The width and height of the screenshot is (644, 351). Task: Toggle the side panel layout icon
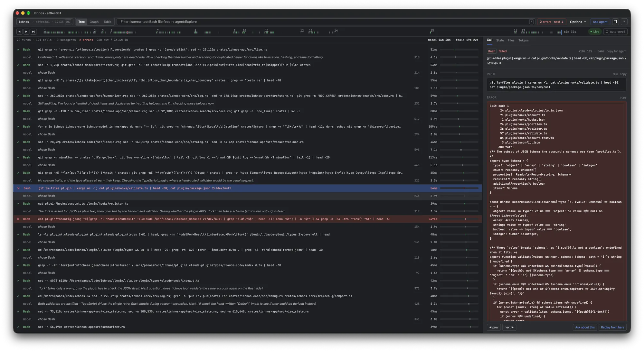click(x=615, y=22)
